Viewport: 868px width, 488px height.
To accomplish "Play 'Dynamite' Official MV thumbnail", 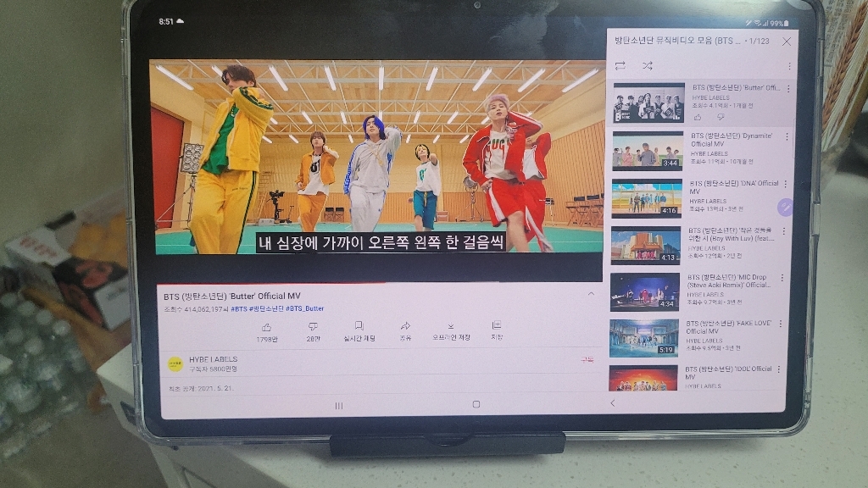I will tap(648, 151).
